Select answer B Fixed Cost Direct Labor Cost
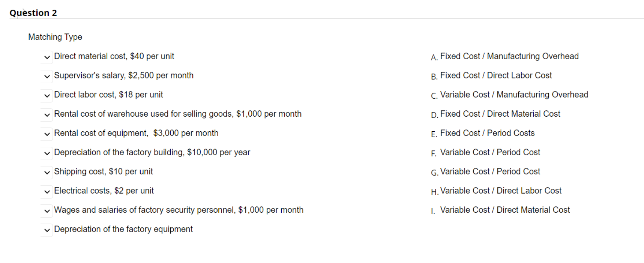 click(495, 75)
